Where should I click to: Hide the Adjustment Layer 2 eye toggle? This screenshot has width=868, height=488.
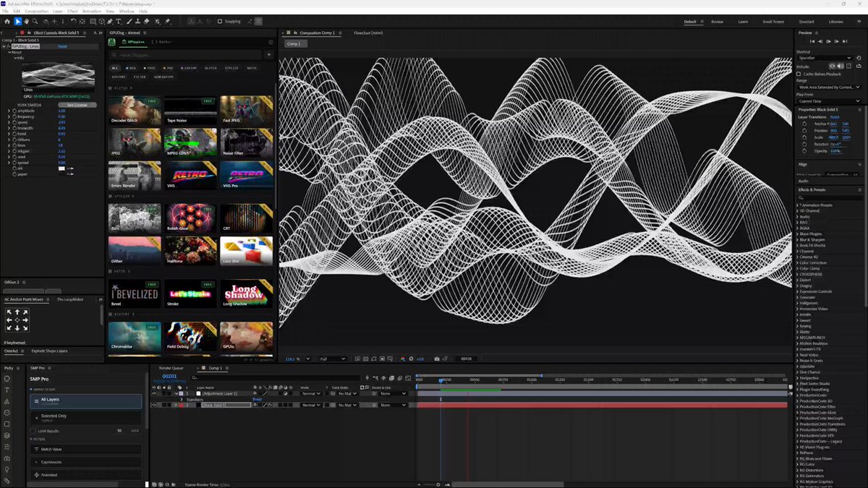tap(153, 393)
